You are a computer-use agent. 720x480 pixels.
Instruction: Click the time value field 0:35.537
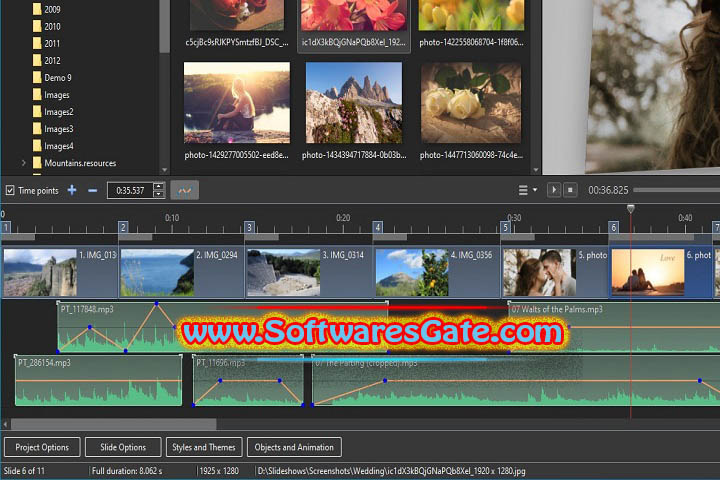pyautogui.click(x=130, y=190)
